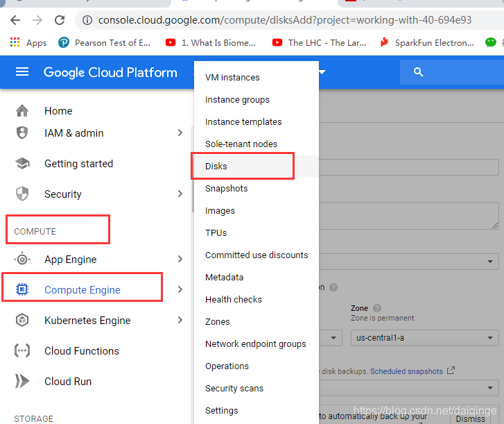Click the disk name input field
This screenshot has height=424, width=504.
[x=409, y=167]
